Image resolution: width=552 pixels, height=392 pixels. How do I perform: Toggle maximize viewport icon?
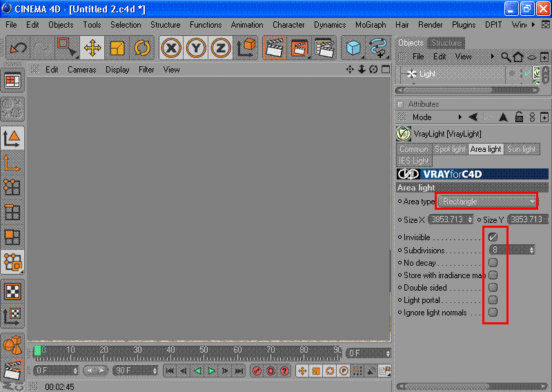(386, 70)
